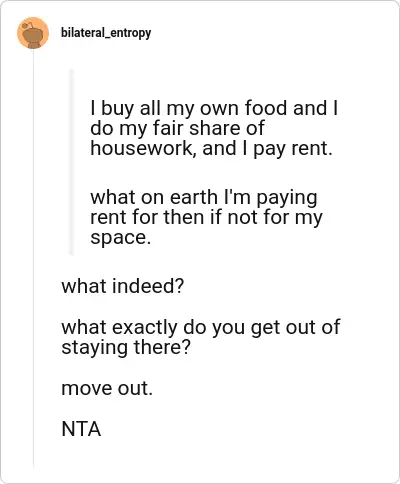The height and width of the screenshot is (484, 400).
Task: Click the brown Snoo head inside avatar
Action: (33, 36)
